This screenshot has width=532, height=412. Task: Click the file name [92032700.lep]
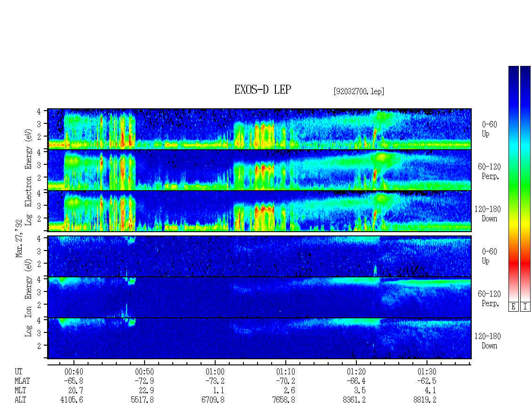point(359,91)
